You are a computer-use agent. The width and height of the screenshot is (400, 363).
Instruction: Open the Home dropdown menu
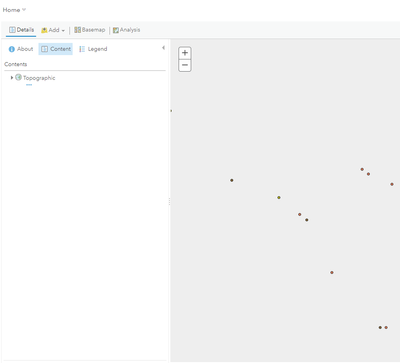[x=14, y=10]
